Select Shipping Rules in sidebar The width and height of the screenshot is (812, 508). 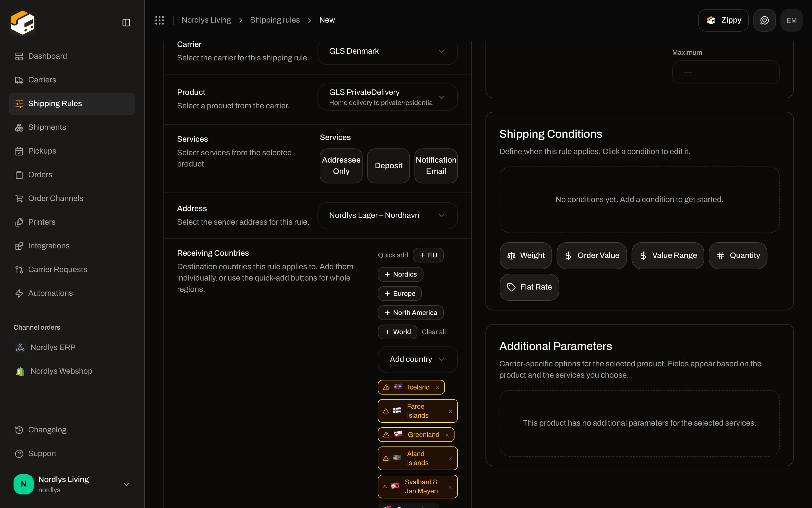pos(72,104)
